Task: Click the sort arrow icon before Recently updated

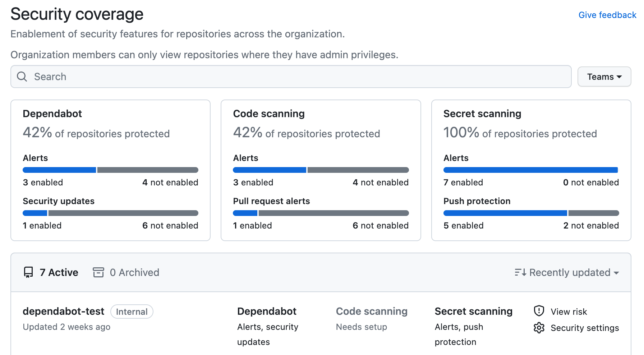Action: [520, 272]
